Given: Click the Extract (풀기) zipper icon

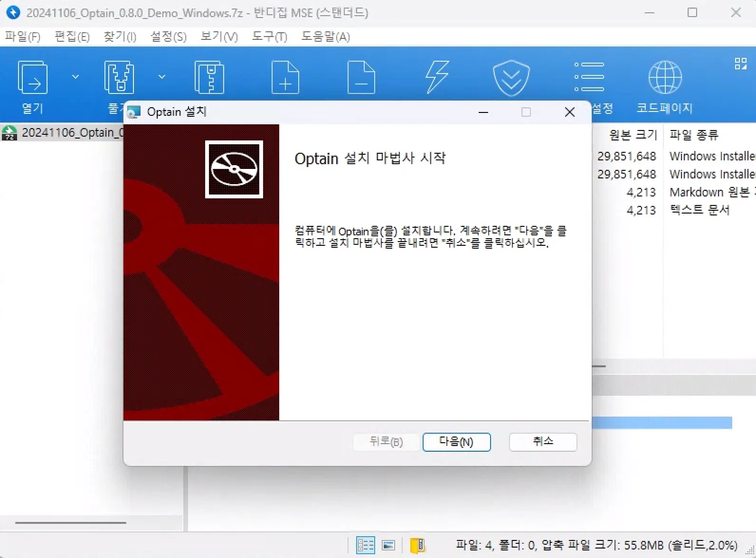Looking at the screenshot, I should click(119, 78).
